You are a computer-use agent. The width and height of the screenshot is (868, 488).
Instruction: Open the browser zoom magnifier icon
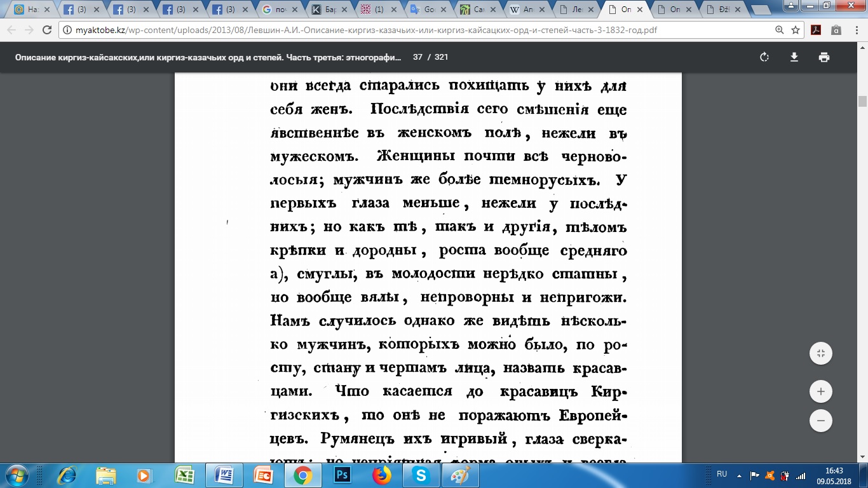[x=780, y=30]
